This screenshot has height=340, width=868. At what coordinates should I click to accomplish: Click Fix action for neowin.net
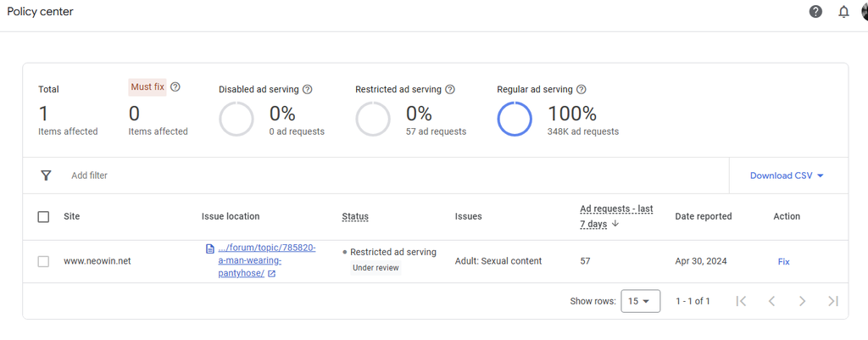(784, 261)
